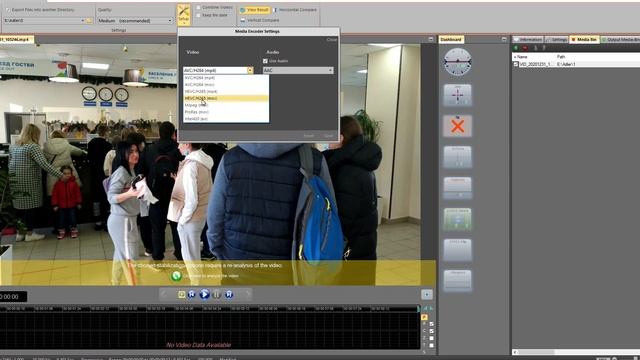Toggle the R track checkbox beside timeline
The height and width of the screenshot is (360, 640).
(431, 324)
